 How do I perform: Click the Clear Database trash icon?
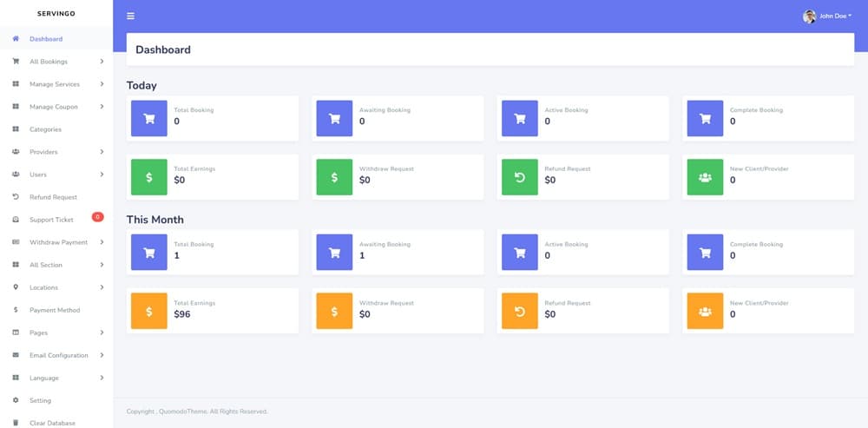click(16, 423)
